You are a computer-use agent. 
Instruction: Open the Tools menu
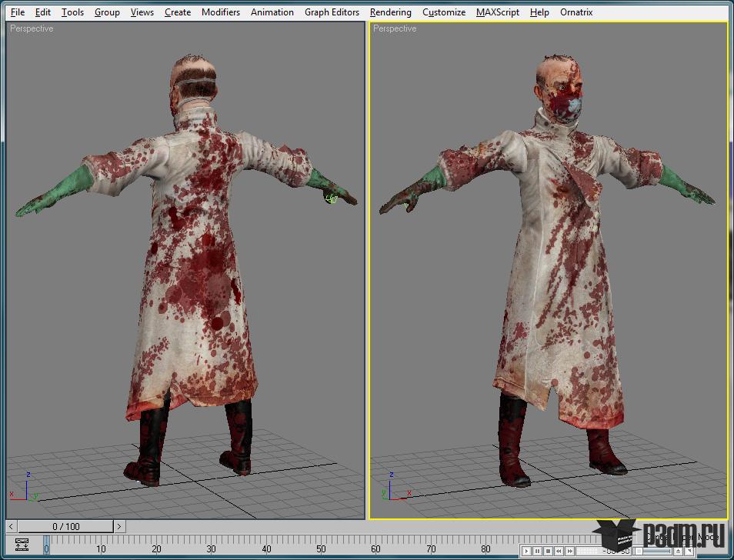tap(72, 12)
